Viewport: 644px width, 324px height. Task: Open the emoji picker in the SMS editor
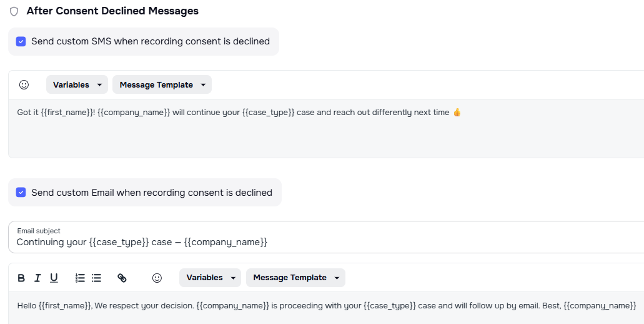tap(24, 84)
